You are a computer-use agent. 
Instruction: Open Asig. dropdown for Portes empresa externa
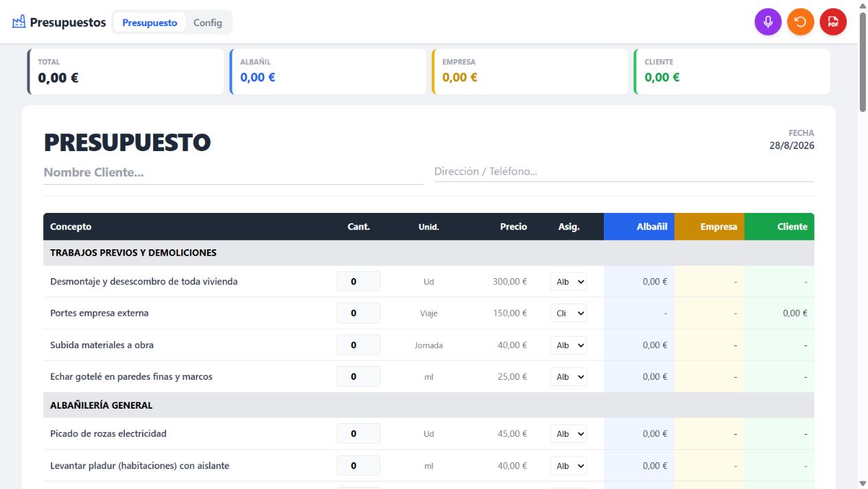pos(569,313)
